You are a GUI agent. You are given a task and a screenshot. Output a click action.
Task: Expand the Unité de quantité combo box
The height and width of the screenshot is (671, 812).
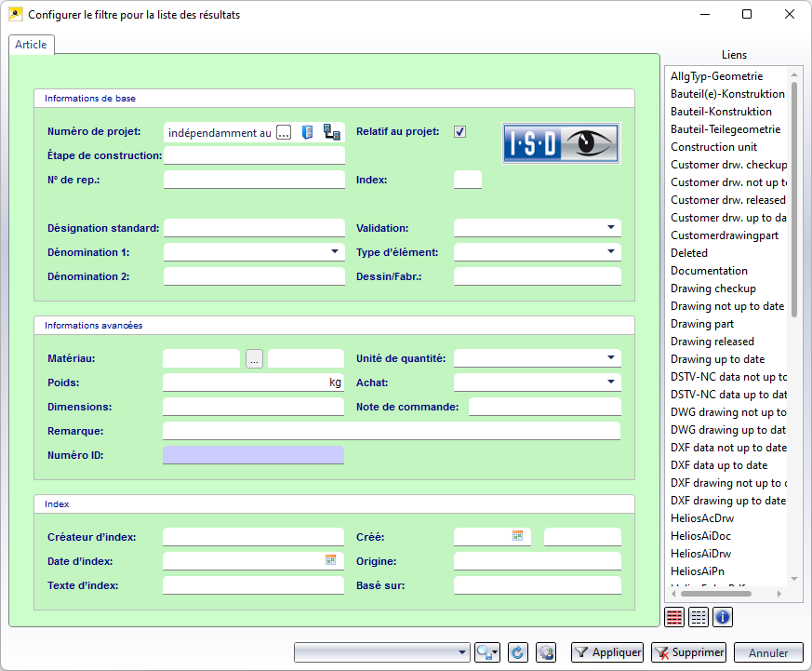(x=610, y=358)
